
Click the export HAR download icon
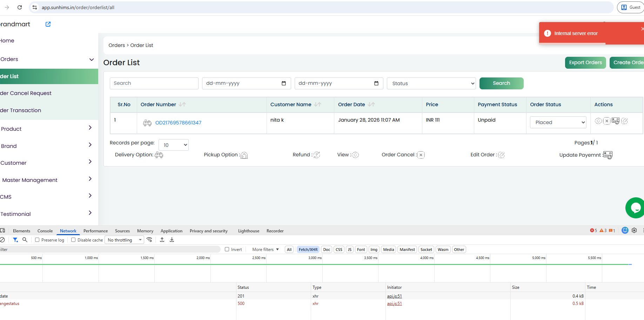tap(172, 240)
